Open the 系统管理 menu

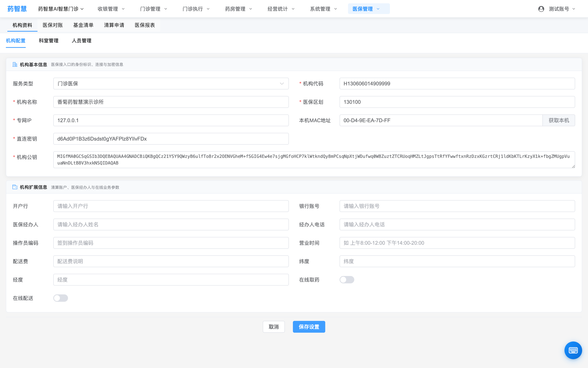pos(324,9)
